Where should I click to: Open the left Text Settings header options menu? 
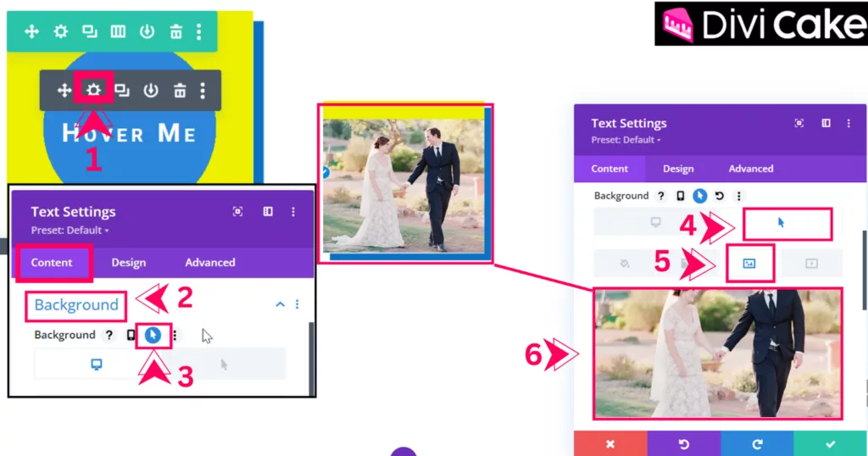(x=293, y=211)
